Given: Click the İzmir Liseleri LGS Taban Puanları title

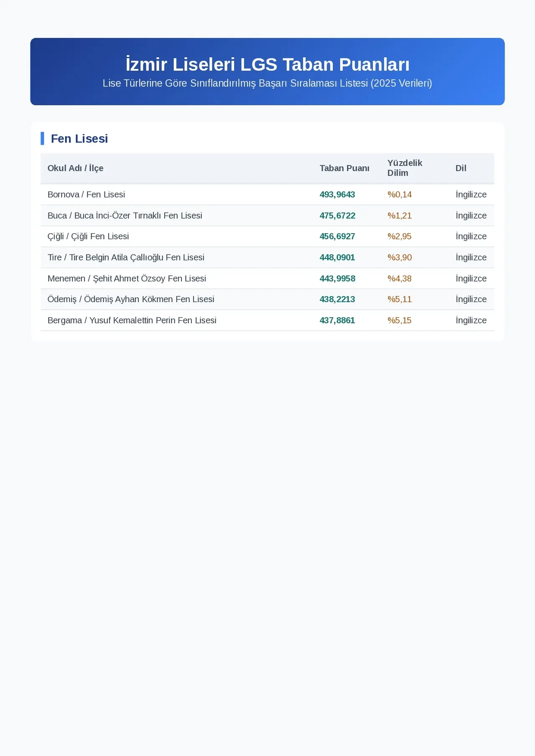Looking at the screenshot, I should [267, 64].
